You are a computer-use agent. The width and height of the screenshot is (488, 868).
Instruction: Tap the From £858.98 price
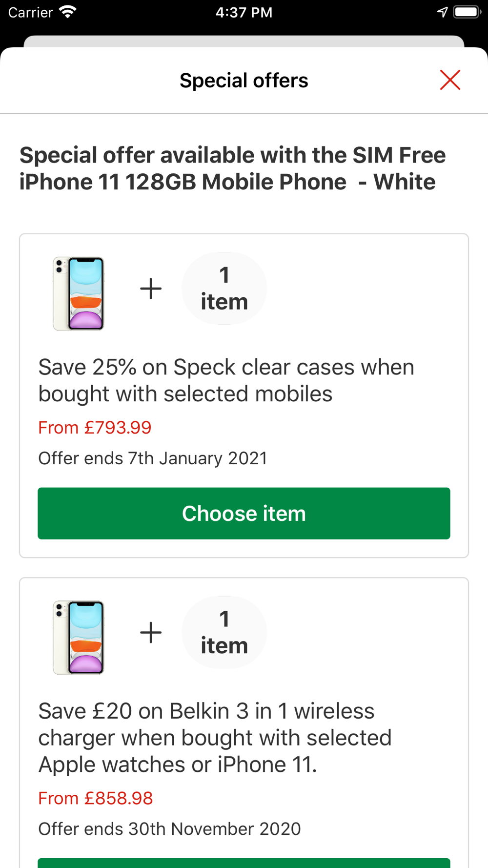[x=96, y=798]
